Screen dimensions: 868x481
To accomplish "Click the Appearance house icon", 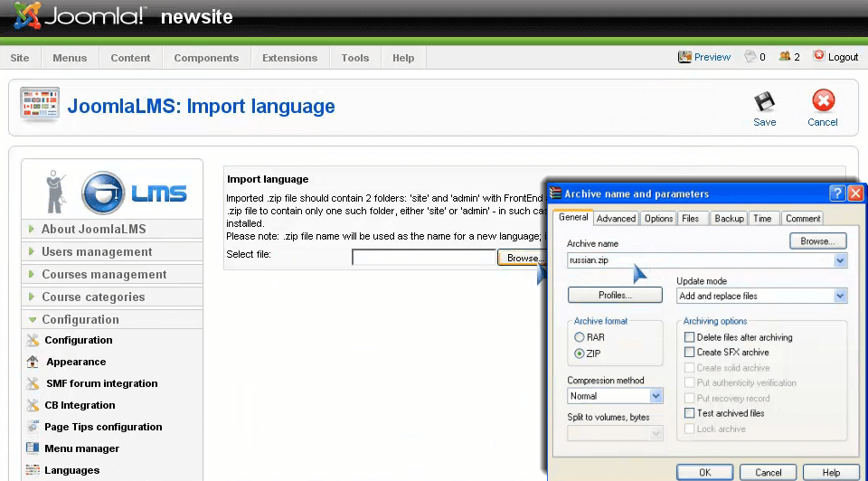I will (x=33, y=362).
